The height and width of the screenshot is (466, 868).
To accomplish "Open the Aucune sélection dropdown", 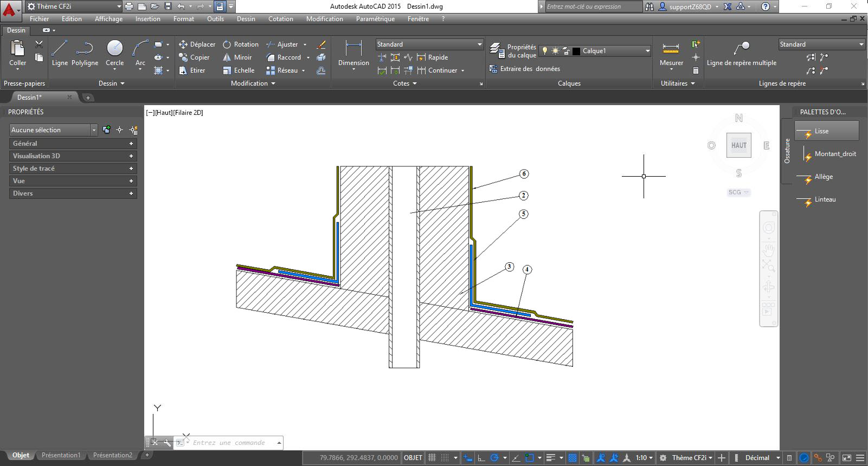I will point(53,130).
